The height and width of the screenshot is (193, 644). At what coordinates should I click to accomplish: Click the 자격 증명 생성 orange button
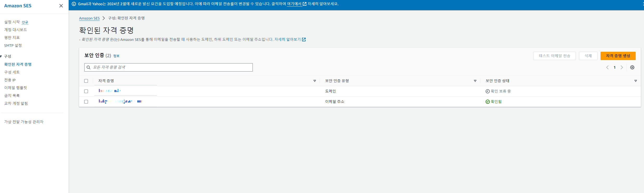tap(618, 56)
